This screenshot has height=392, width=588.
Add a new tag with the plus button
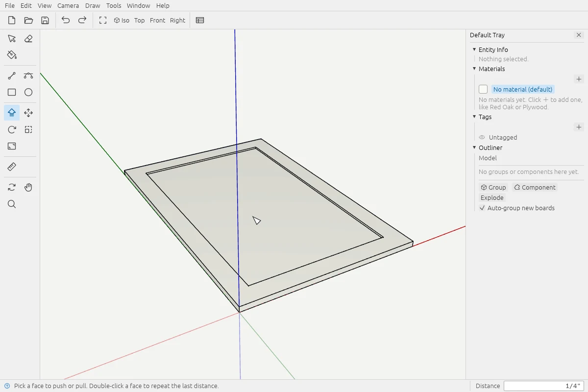[579, 127]
